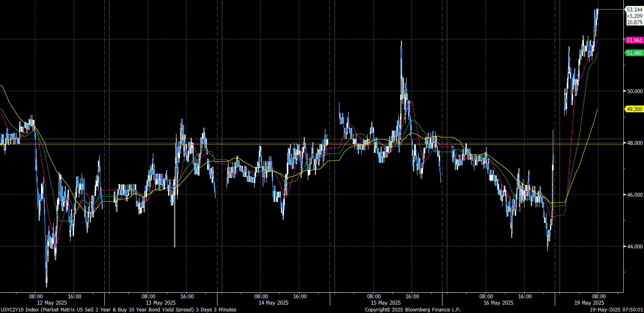
Task: Click the 53.144 last price label
Action: (x=634, y=10)
